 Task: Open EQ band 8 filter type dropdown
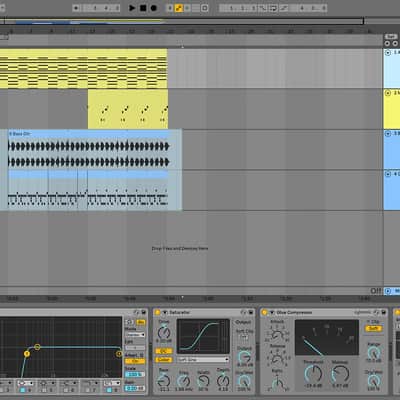pyautogui.click(x=111, y=383)
